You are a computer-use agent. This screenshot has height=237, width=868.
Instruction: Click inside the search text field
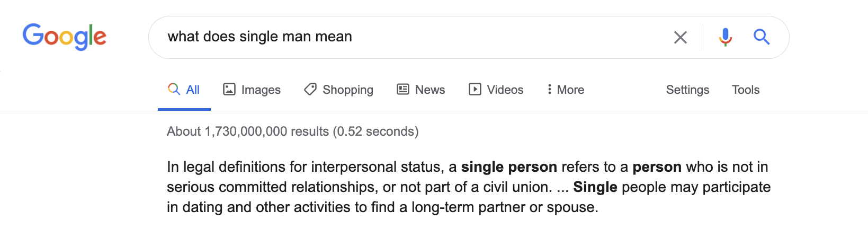pyautogui.click(x=402, y=37)
